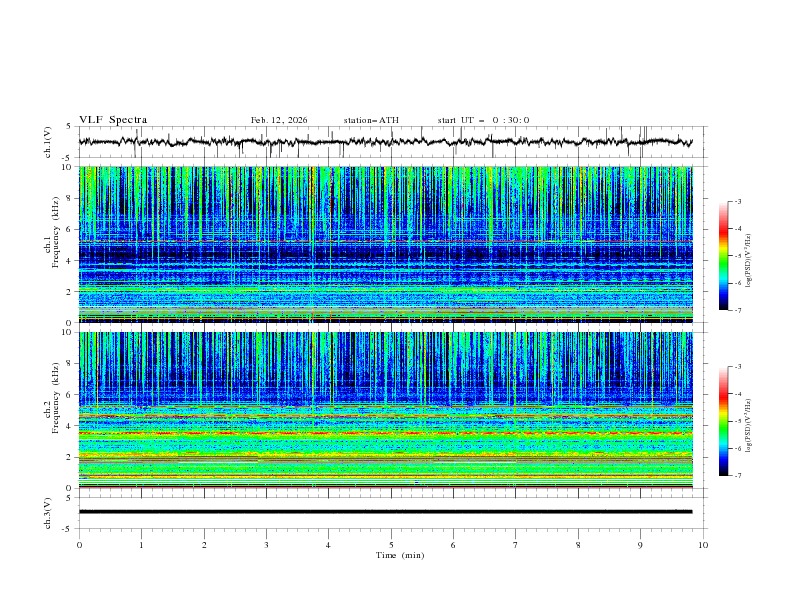
Task: Click the 5 minute tick label
Action: pos(391,545)
